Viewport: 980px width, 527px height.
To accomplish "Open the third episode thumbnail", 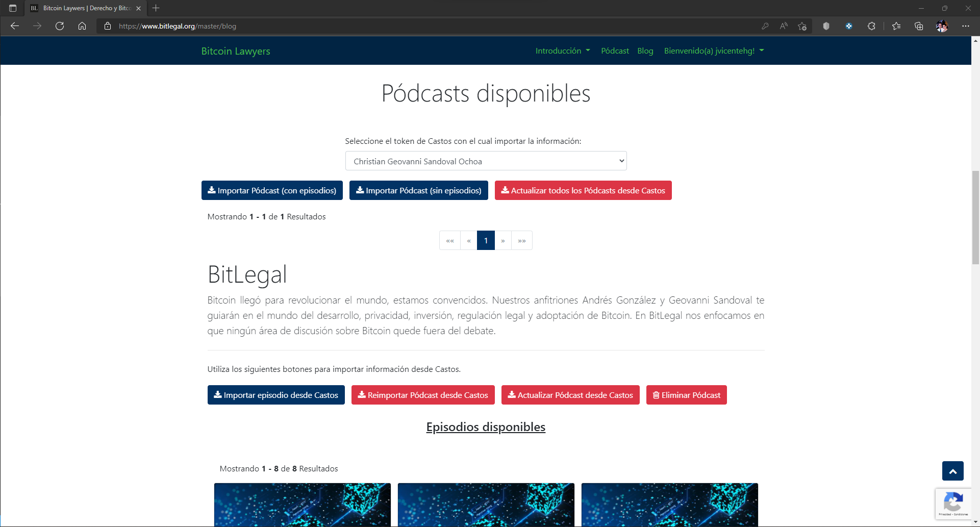I will coord(670,505).
